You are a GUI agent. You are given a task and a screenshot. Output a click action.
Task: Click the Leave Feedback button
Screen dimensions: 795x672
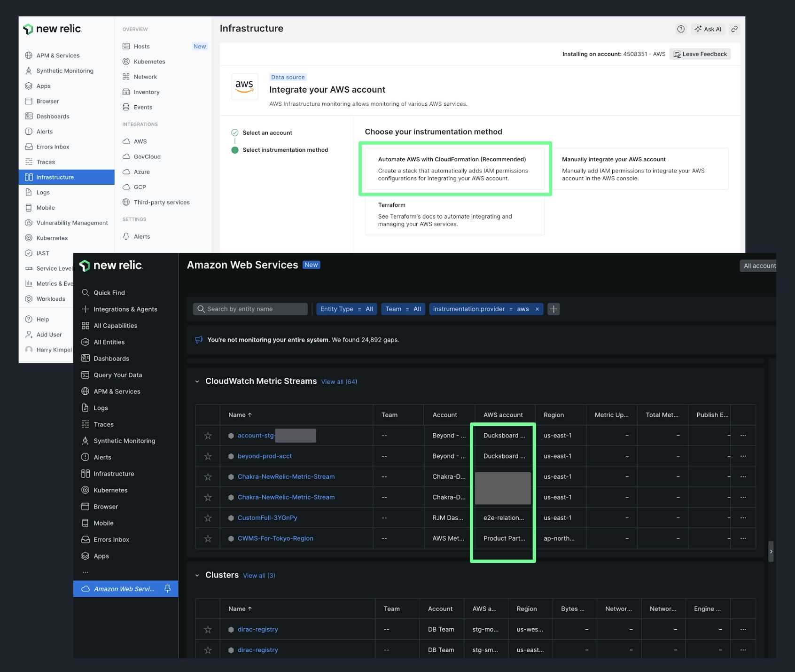click(700, 54)
